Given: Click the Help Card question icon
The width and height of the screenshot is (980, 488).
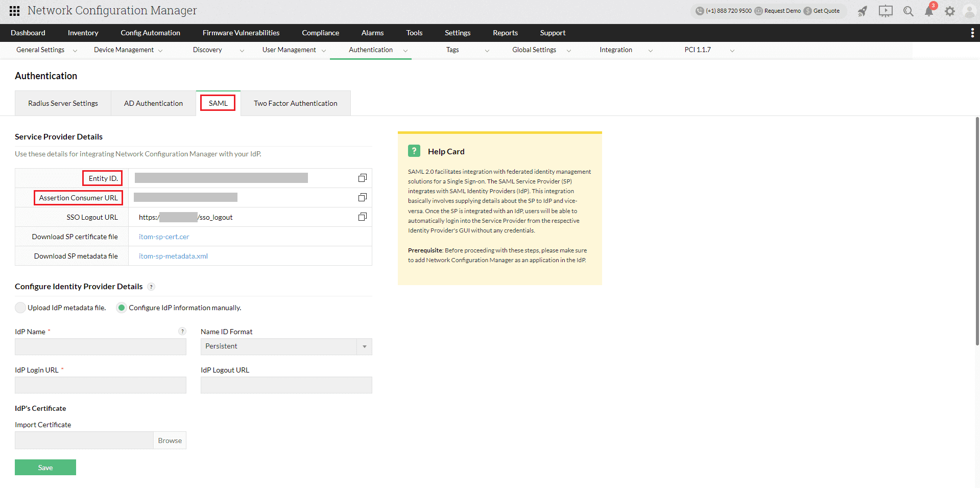Looking at the screenshot, I should tap(414, 151).
